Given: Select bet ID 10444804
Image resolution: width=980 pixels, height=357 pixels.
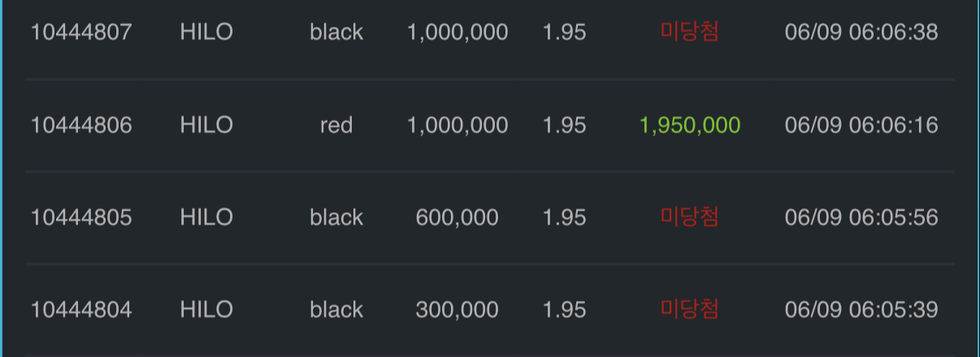Looking at the screenshot, I should (81, 310).
